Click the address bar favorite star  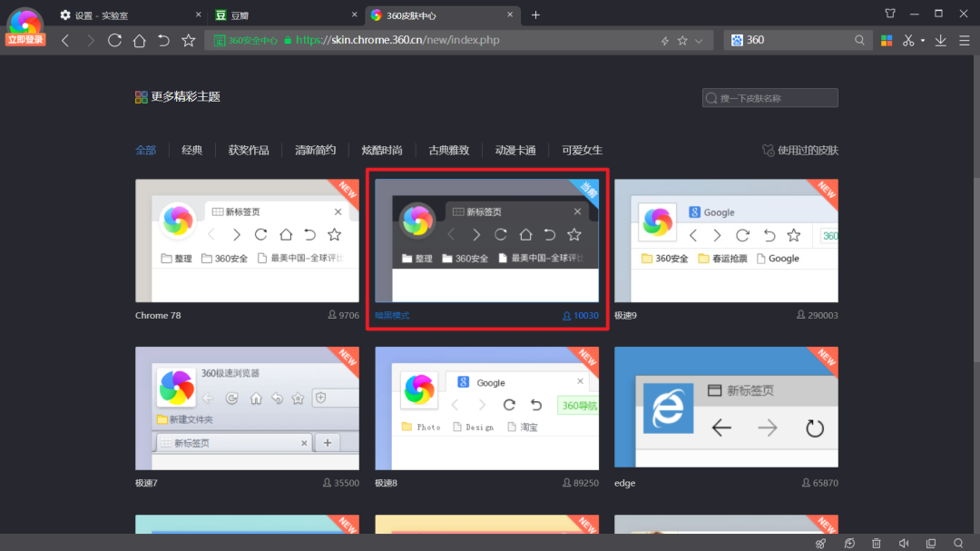(682, 41)
